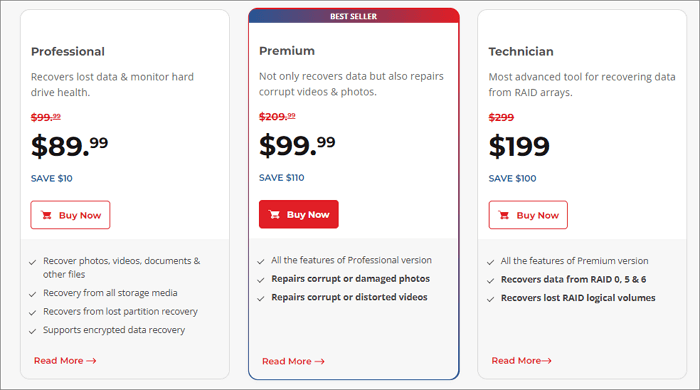This screenshot has width=700, height=390.
Task: Click the BEST SELLER banner on Premium
Action: (354, 16)
